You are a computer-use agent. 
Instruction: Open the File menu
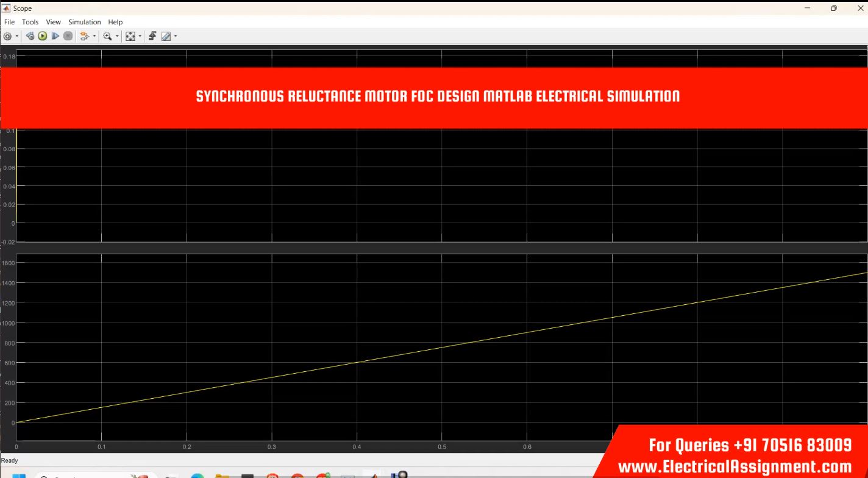[9, 22]
